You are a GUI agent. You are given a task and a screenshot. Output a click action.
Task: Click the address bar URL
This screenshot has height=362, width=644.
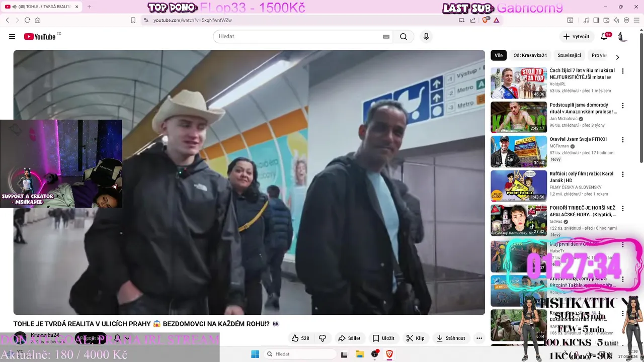192,20
